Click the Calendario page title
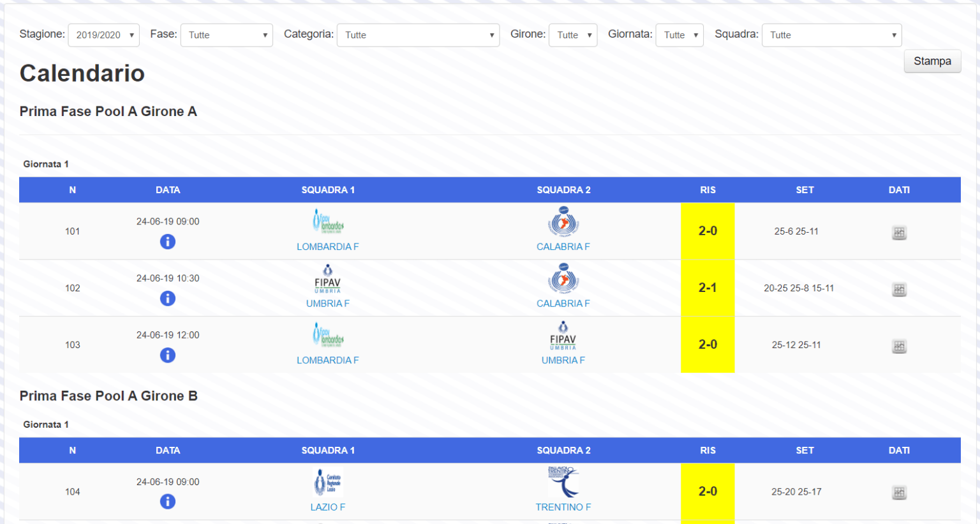This screenshot has width=980, height=524. (82, 73)
